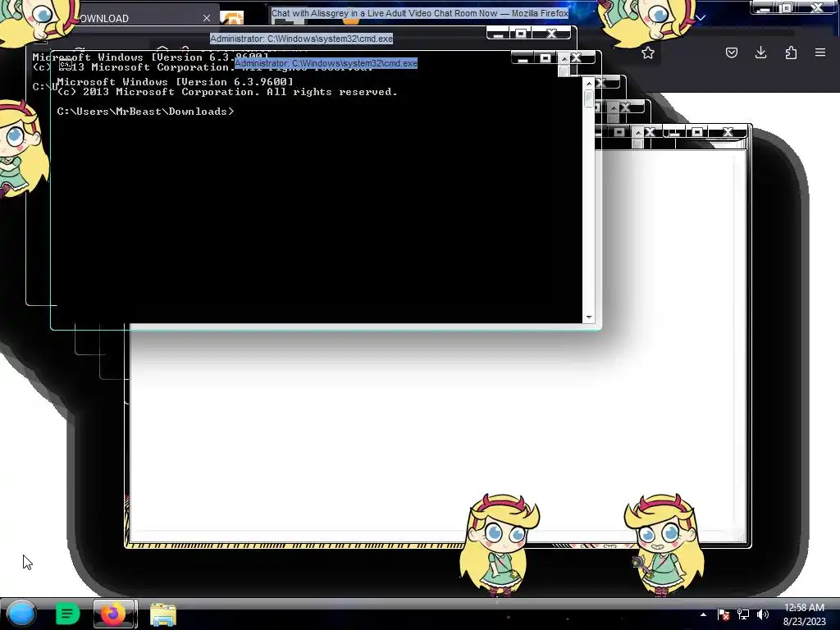This screenshot has height=630, width=840.
Task: Click the front cmd window scrollbar thumb
Action: coord(589,98)
